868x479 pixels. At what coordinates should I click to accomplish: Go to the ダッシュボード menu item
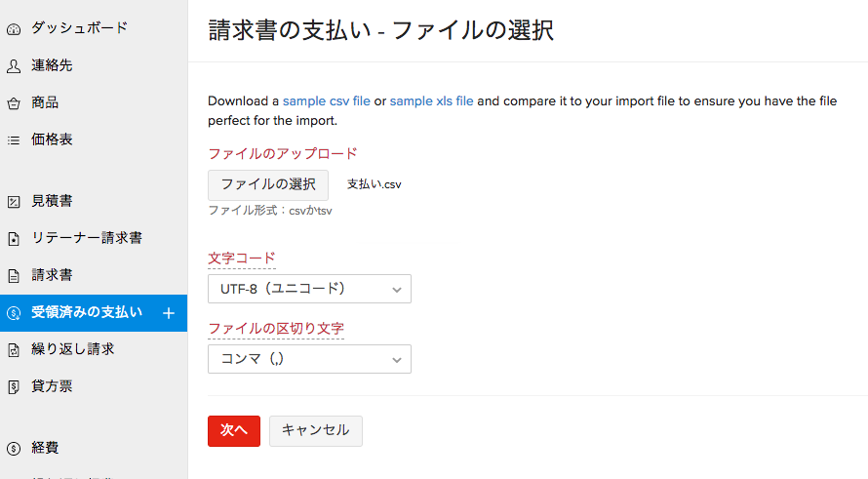coord(79,28)
